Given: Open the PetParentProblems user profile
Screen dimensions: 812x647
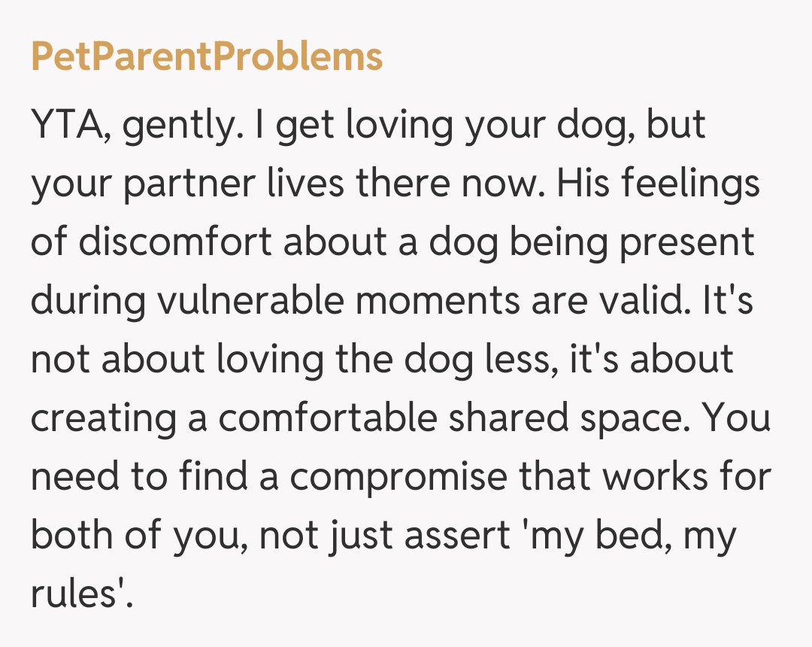Looking at the screenshot, I should point(207,56).
